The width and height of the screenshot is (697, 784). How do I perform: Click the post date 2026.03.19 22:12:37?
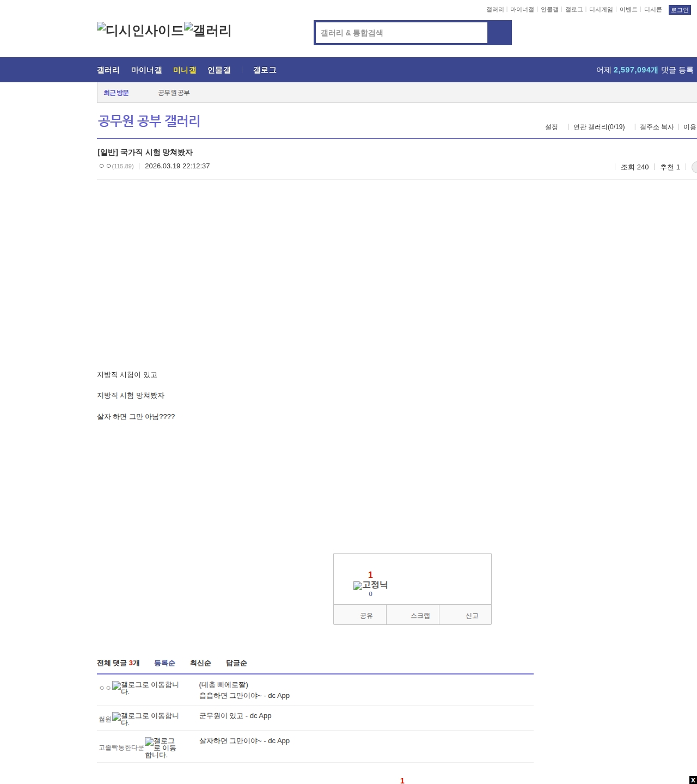tap(178, 166)
